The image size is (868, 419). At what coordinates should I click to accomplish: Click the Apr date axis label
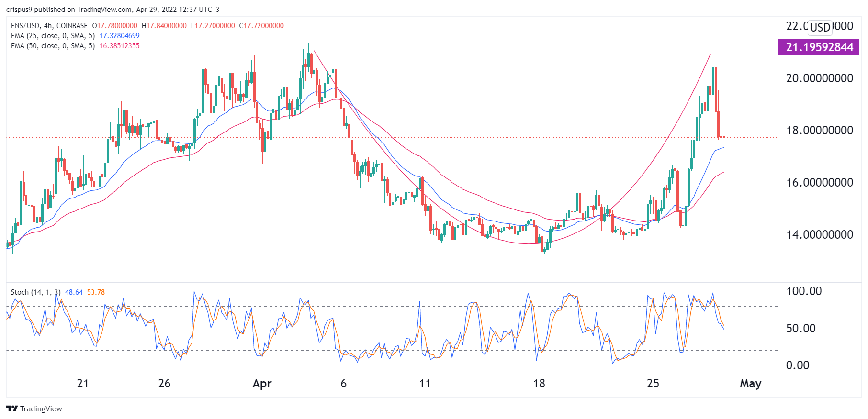262,384
